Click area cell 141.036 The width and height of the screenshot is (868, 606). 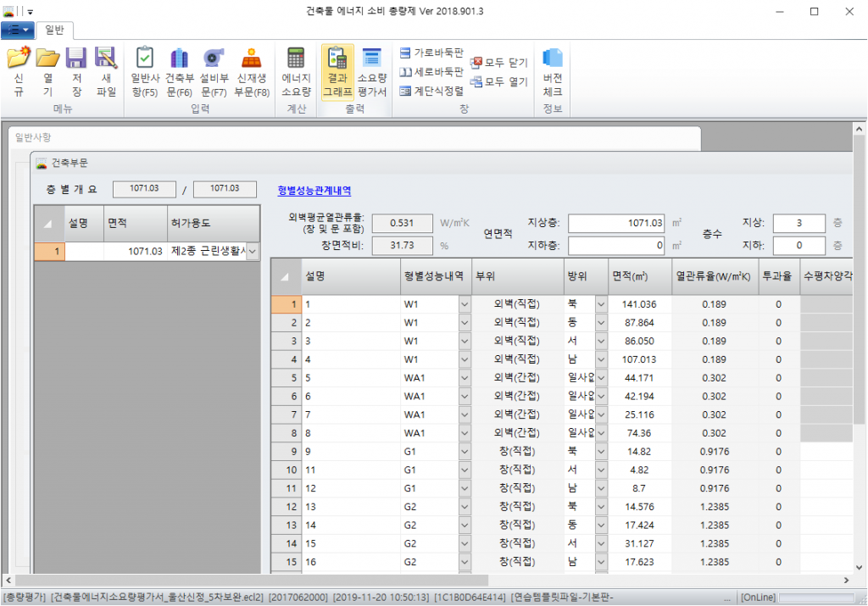(640, 304)
